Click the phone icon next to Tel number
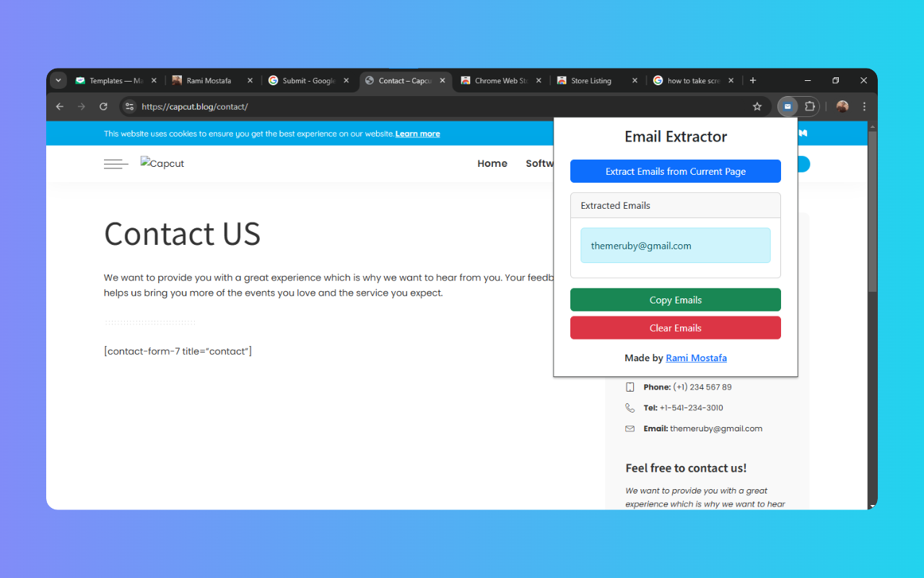The height and width of the screenshot is (578, 924). [x=629, y=407]
